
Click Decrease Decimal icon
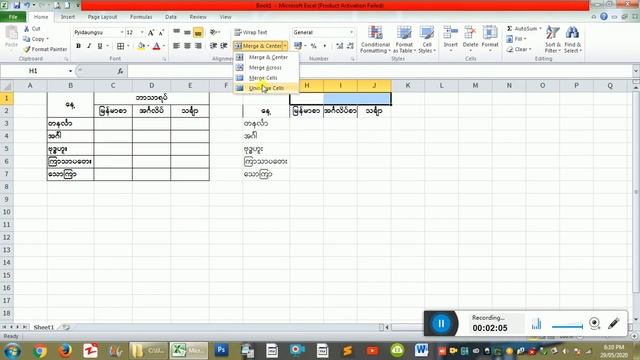coord(350,46)
